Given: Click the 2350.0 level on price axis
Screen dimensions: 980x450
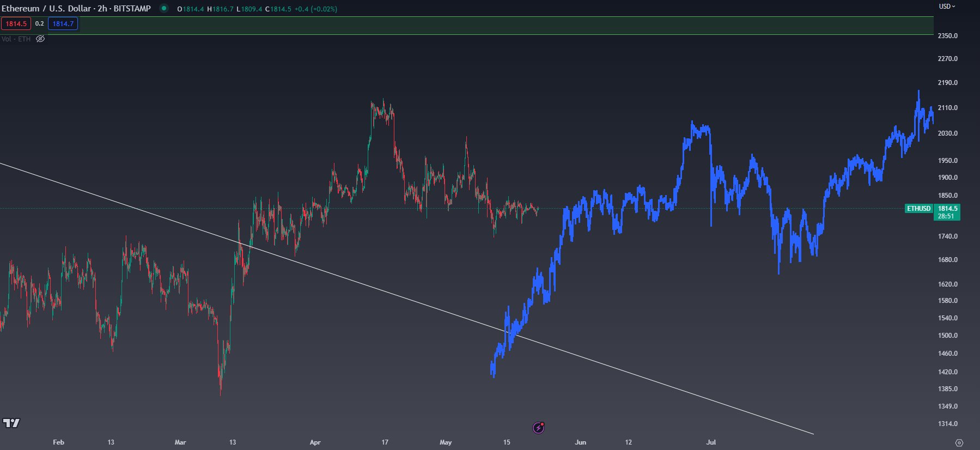Looking at the screenshot, I should pyautogui.click(x=947, y=35).
